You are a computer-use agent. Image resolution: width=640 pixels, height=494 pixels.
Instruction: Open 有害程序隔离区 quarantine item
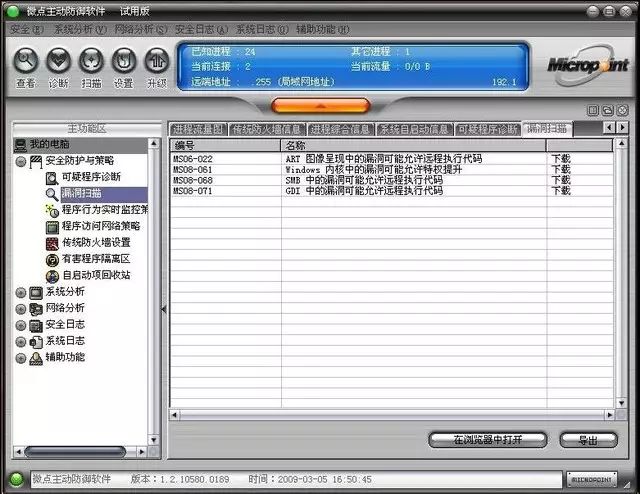[x=96, y=258]
